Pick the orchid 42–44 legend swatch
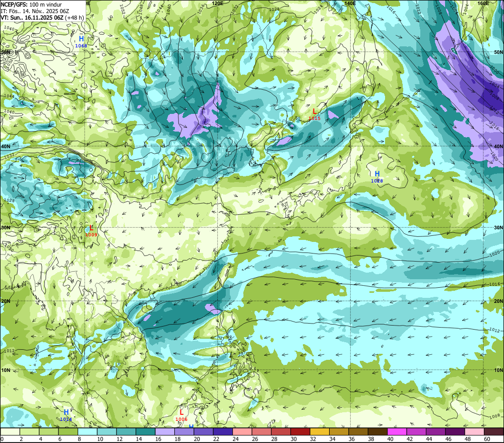The height and width of the screenshot is (443, 504). tap(416, 431)
